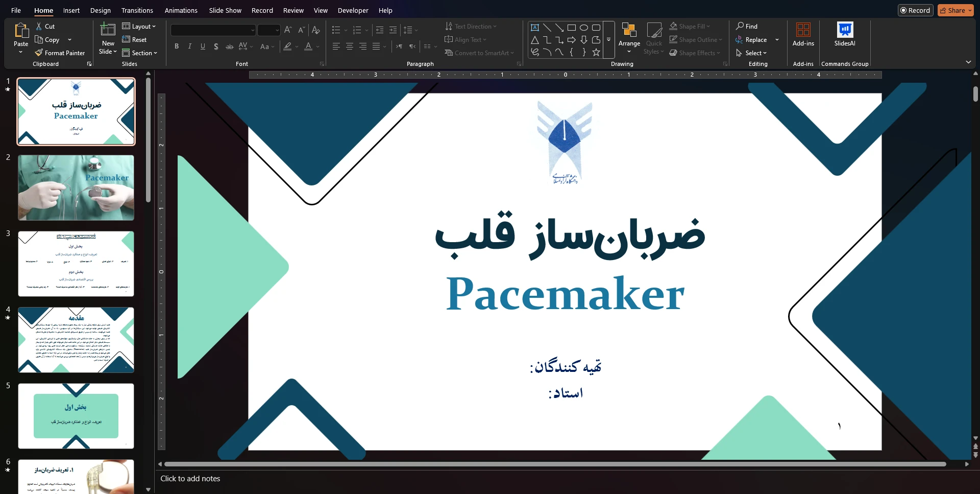Expand the slide Layout dropdown
Screen dimensions: 980x494
139,26
